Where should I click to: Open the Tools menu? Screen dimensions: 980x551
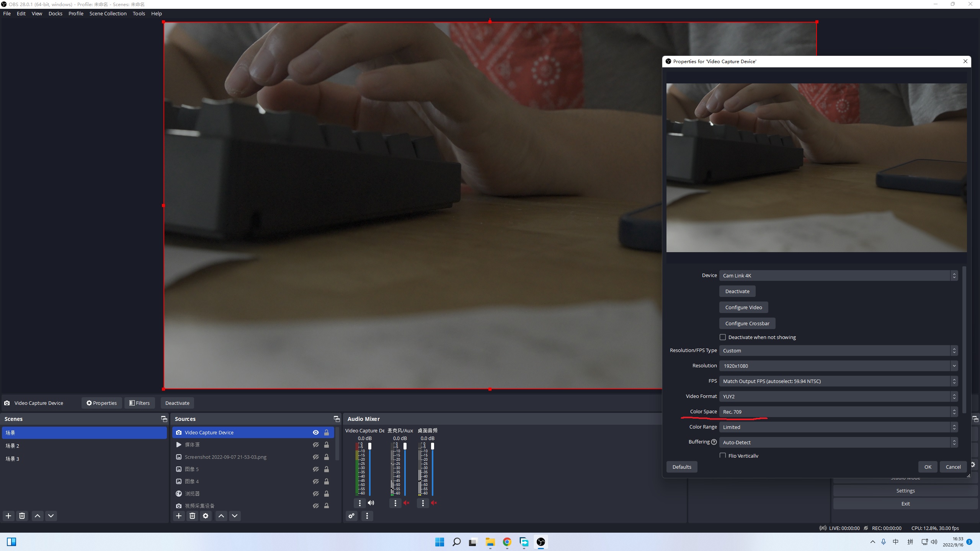[139, 13]
